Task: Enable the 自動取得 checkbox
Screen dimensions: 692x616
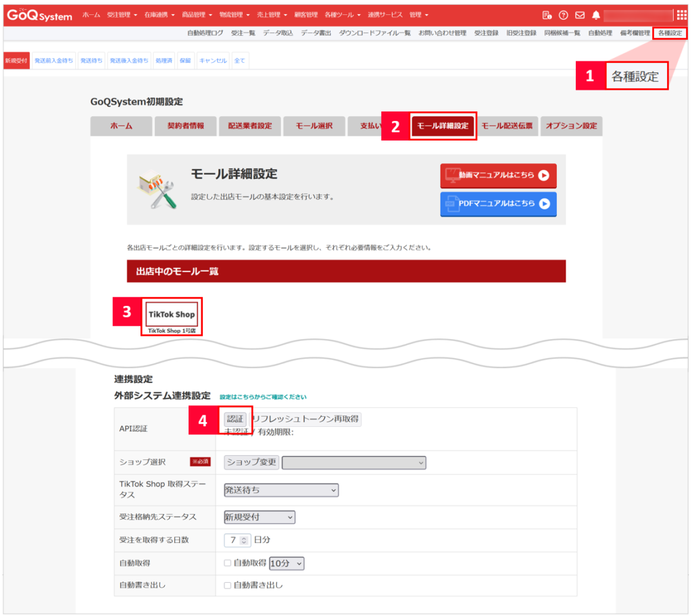Action: pos(228,563)
